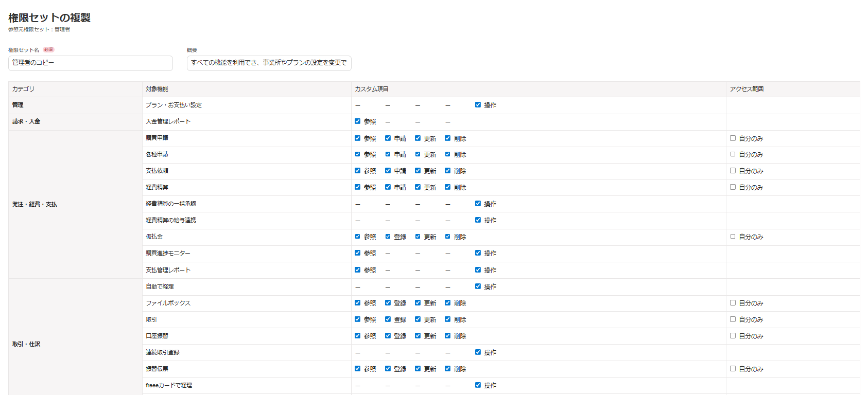Select the 請求・入金 category cell
This screenshot has width=868, height=395.
(75, 122)
